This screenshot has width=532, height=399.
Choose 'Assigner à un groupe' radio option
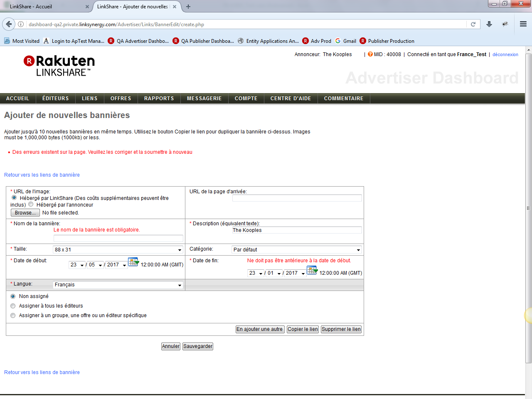point(13,315)
